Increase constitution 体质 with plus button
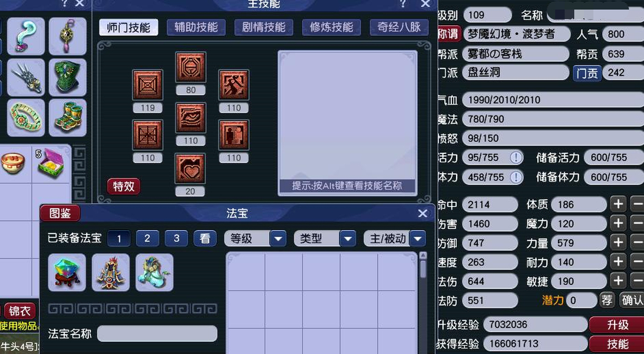The image size is (644, 354). (x=618, y=204)
